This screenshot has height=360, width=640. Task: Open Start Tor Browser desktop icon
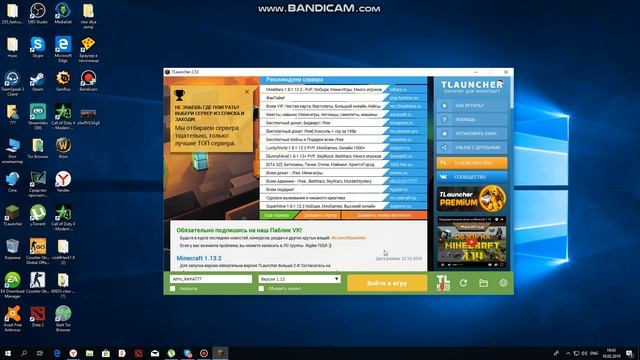pyautogui.click(x=63, y=319)
